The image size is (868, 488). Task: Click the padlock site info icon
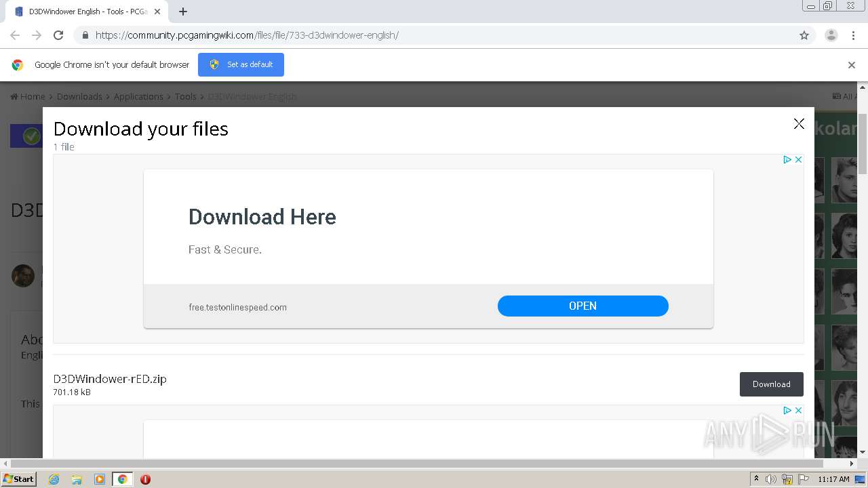85,35
